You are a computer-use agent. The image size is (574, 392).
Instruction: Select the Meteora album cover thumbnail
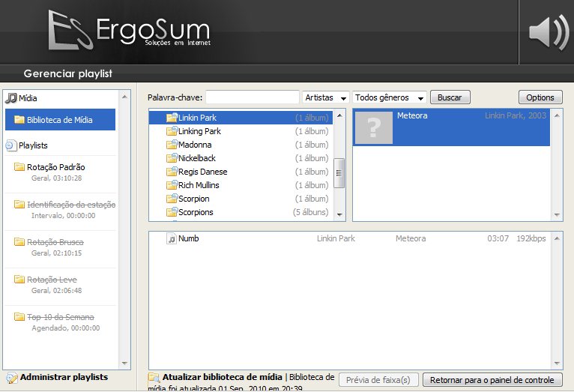coord(374,127)
